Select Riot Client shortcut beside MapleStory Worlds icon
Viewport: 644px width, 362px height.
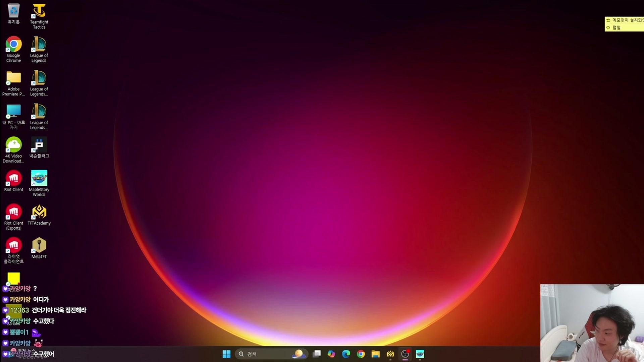[13, 181]
